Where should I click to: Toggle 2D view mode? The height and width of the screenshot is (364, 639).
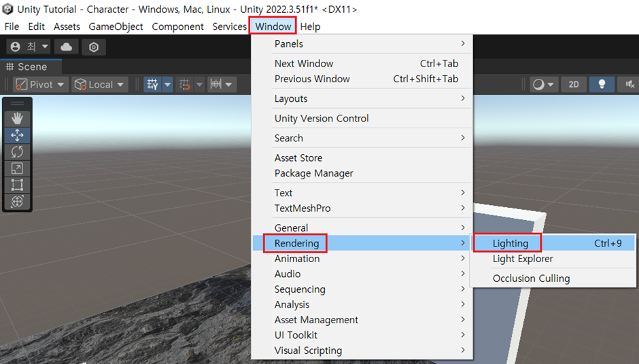coord(573,85)
